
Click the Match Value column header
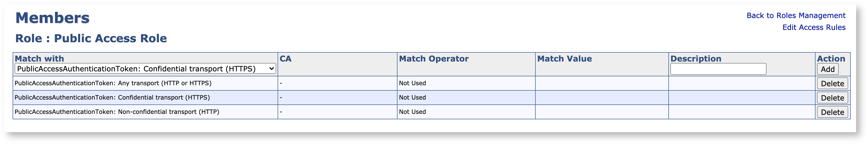564,59
